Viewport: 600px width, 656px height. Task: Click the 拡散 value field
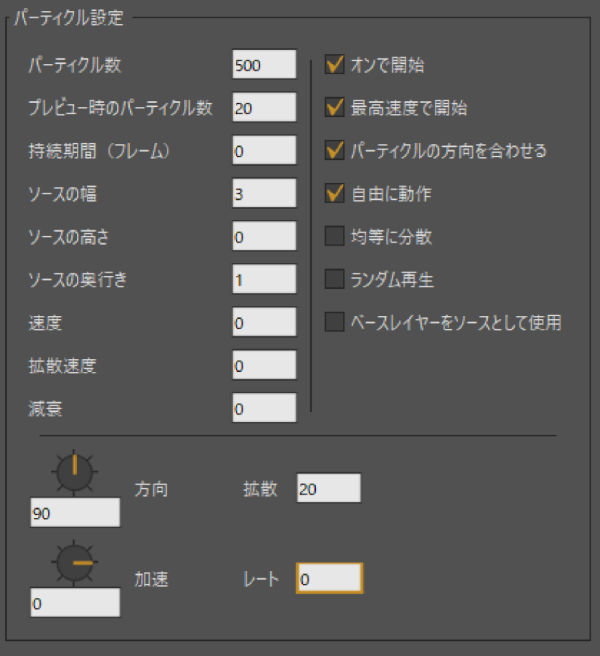(328, 488)
